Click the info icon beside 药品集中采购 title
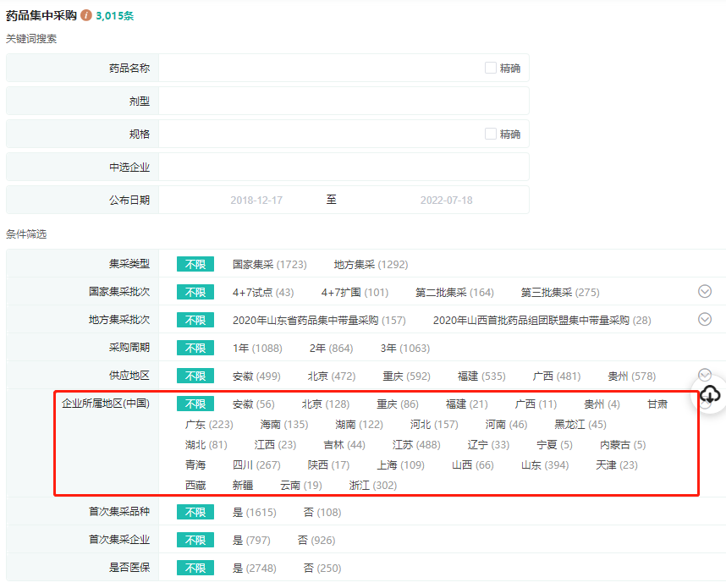The width and height of the screenshot is (726, 588). (x=86, y=15)
